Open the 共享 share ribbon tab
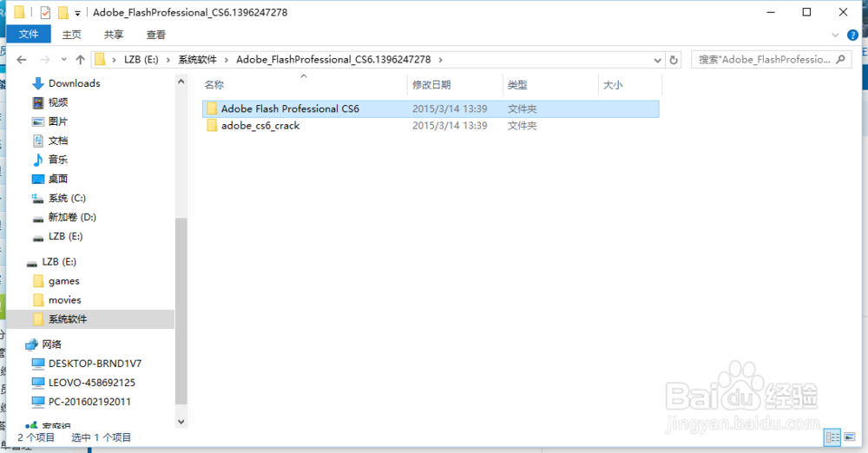 click(114, 35)
